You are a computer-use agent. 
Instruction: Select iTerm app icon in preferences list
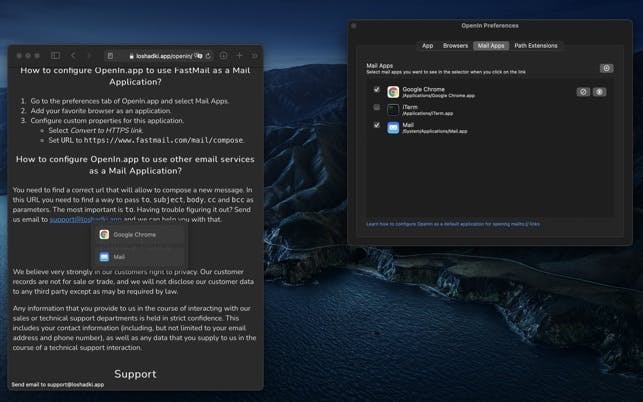point(393,110)
